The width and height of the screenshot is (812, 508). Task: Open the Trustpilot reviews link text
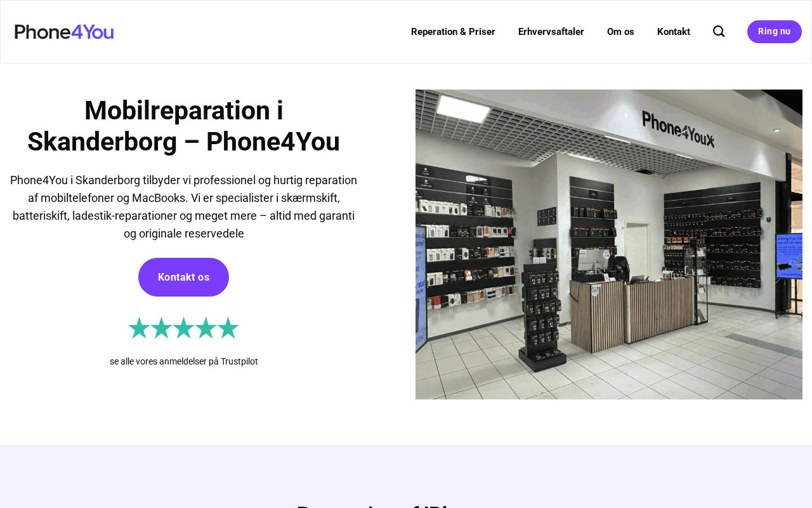coord(184,361)
